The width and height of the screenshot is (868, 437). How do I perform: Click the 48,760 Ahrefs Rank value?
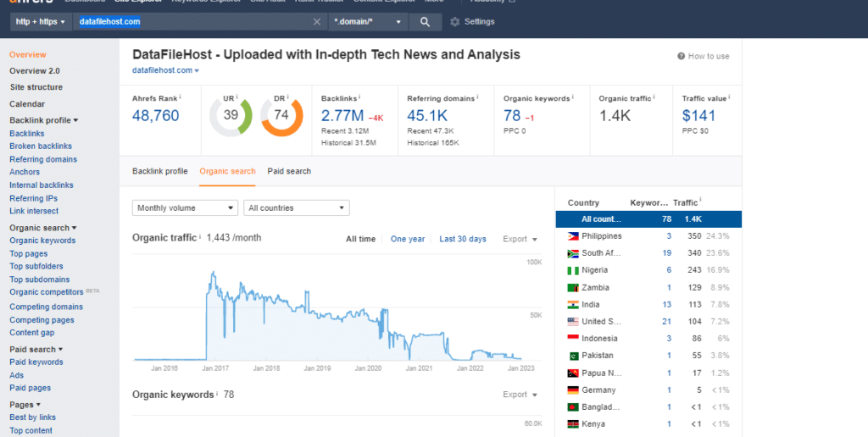[156, 116]
